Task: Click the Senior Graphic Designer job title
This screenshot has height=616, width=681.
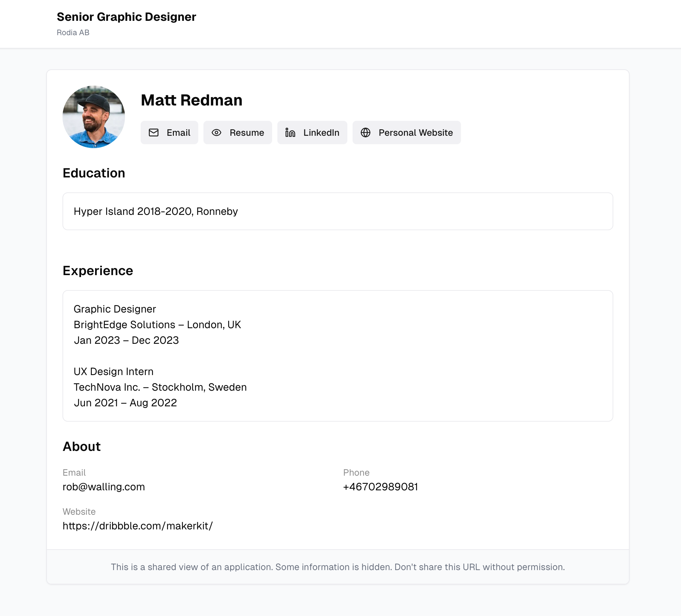Action: coord(126,17)
